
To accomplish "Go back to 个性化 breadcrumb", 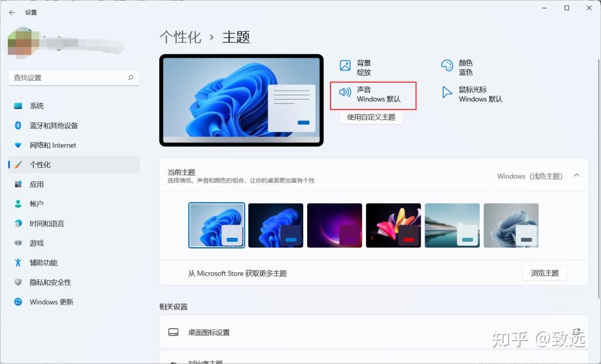I will 180,37.
